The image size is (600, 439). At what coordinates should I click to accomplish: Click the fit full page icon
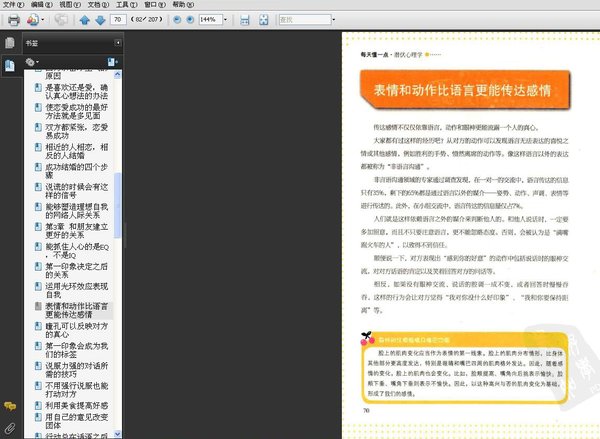[264, 20]
